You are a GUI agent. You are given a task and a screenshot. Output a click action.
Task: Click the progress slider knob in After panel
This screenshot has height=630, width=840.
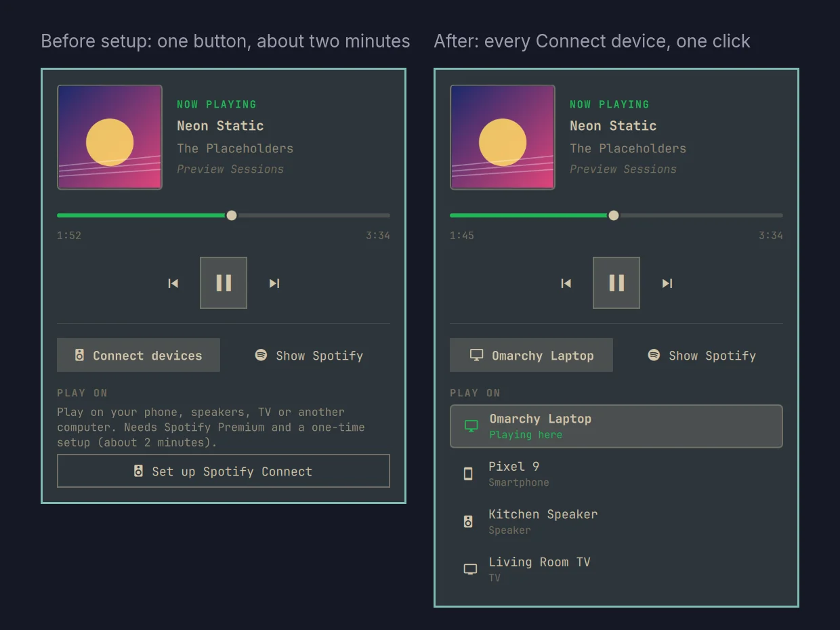click(614, 215)
